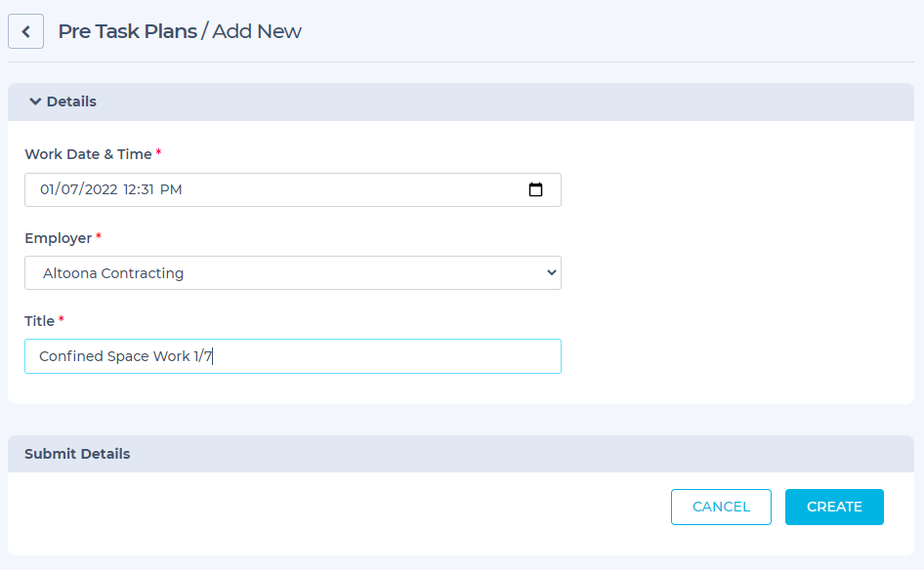Click the Submit Details section header

(x=77, y=454)
